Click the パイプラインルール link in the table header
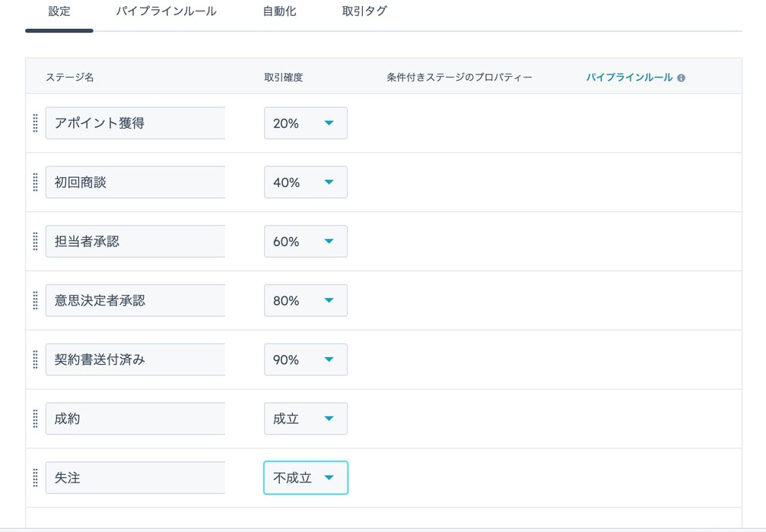The width and height of the screenshot is (766, 532). point(628,77)
